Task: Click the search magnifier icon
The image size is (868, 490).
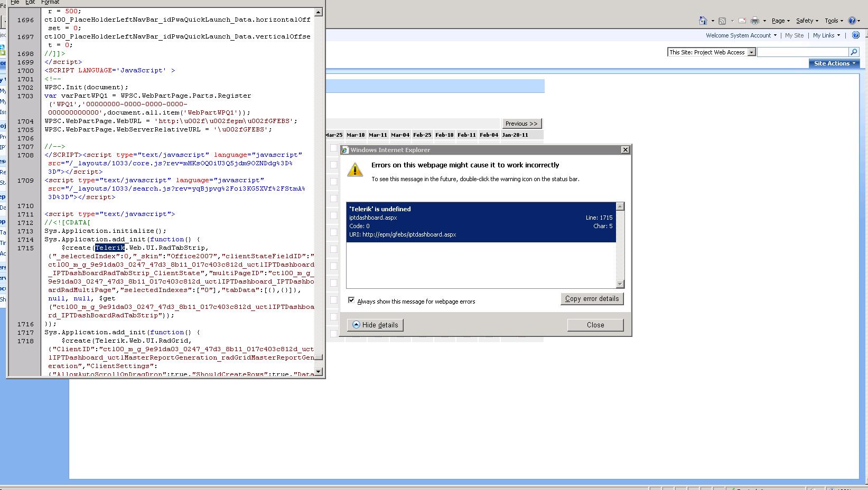Action: tap(854, 52)
